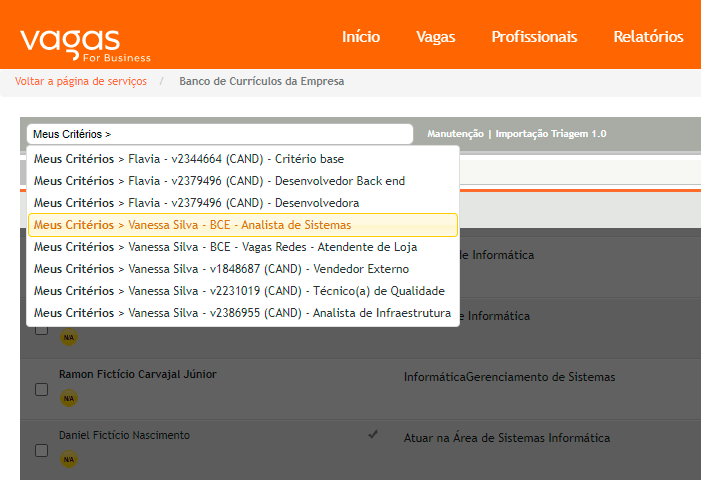Check the box for Ramon Fictício Carvajal Júnior
This screenshot has height=480, width=701.
coord(42,389)
